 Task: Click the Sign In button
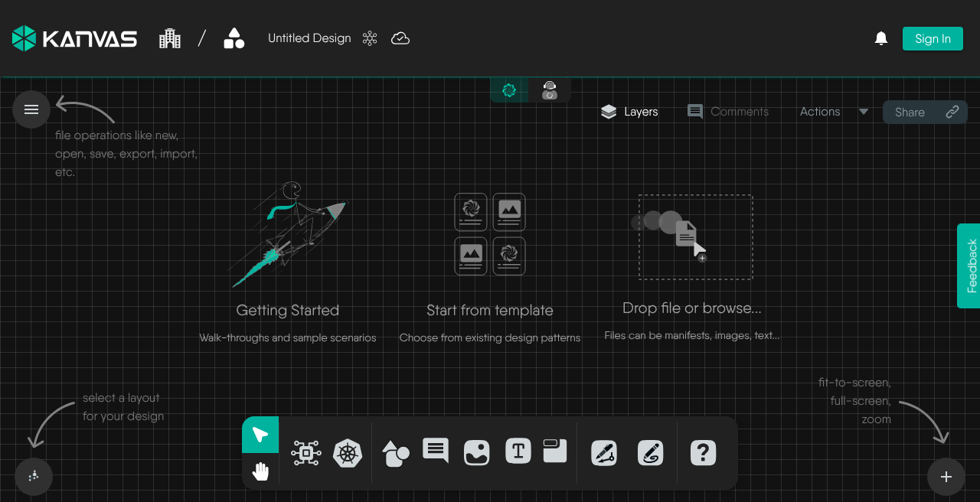point(933,39)
